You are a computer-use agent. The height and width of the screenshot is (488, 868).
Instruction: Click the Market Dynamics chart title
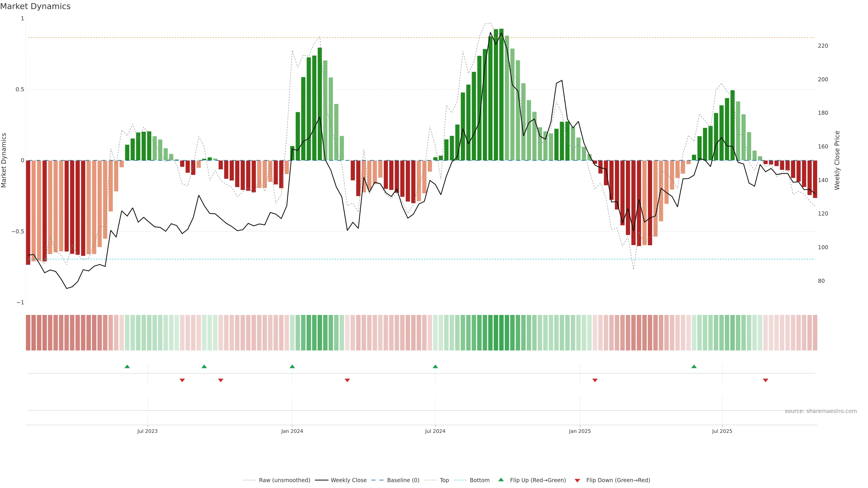click(35, 6)
